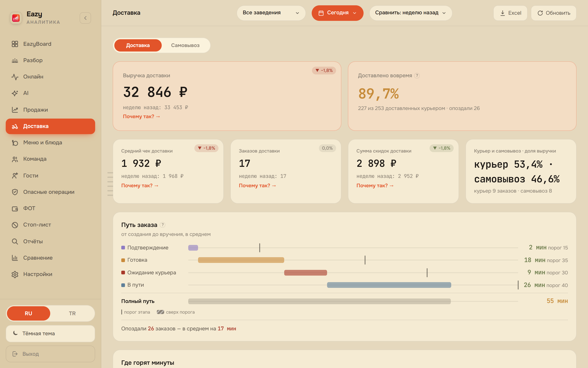588x368 pixels.
Task: Click the Обновить refresh button
Action: [553, 13]
